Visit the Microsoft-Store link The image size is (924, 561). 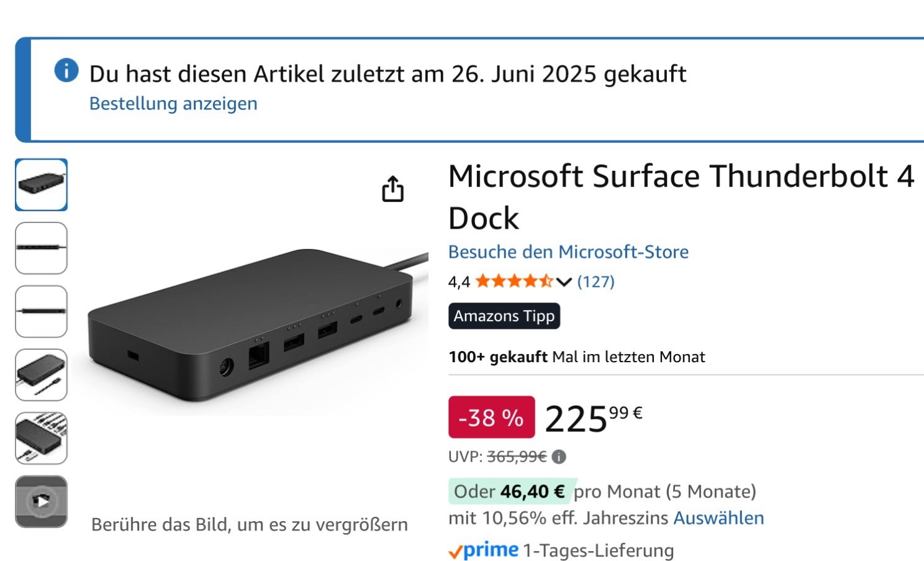point(568,252)
